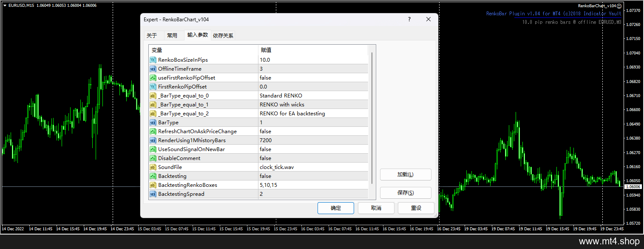Edit the FirstRenkoPipOffset value 0.0
The width and height of the screenshot is (644, 249).
313,87
